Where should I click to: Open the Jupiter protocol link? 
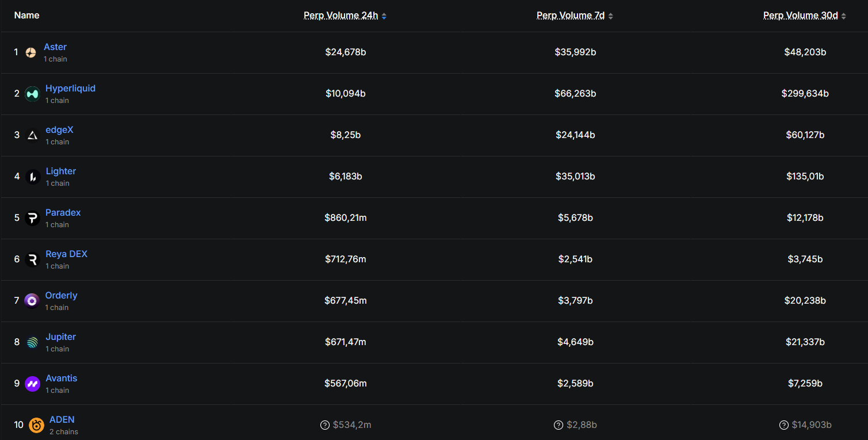(60, 337)
